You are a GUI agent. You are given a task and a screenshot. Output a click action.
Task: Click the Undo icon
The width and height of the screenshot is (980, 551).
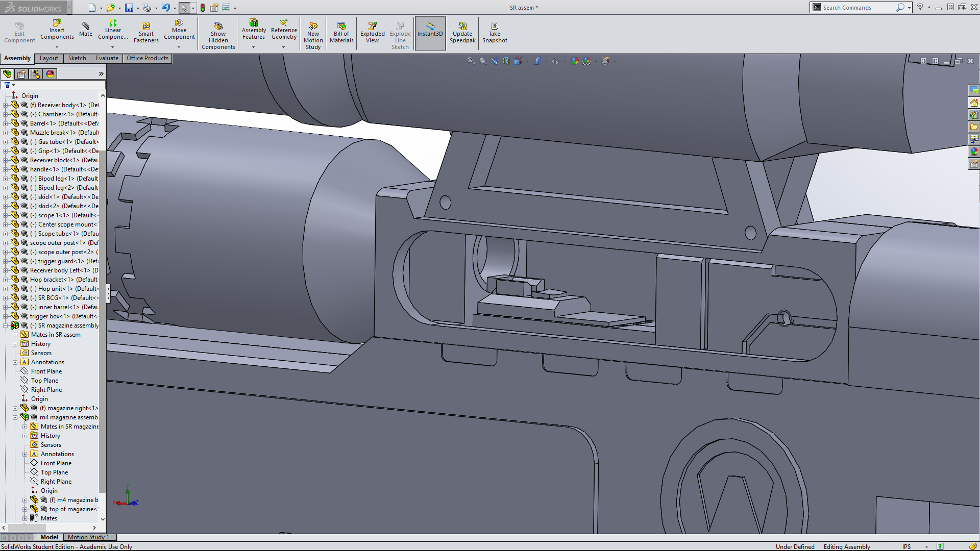click(x=165, y=8)
